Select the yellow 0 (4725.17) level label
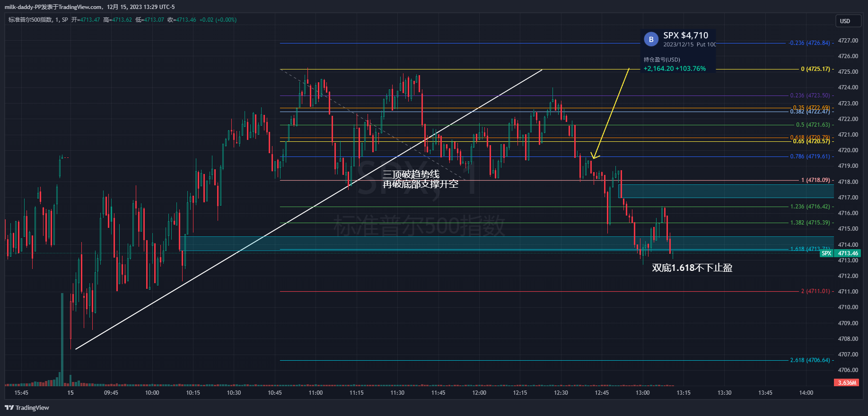The height and width of the screenshot is (416, 868). pyautogui.click(x=815, y=69)
